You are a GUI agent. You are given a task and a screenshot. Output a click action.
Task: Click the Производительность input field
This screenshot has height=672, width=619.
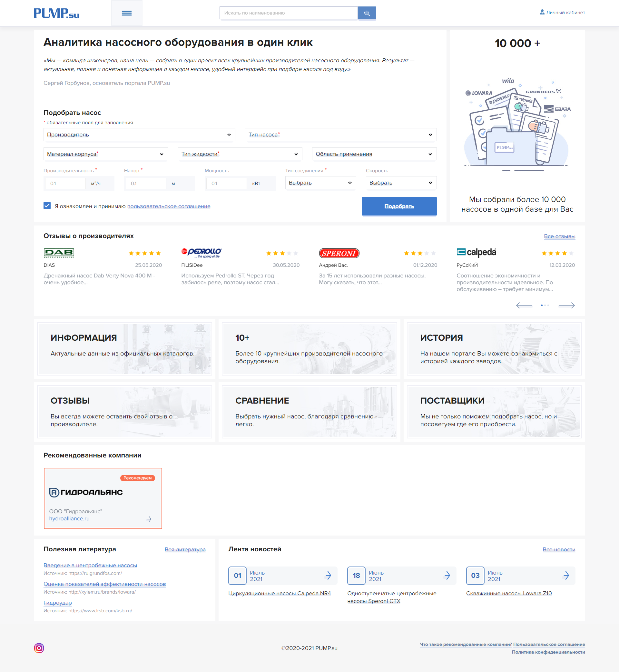point(65,183)
